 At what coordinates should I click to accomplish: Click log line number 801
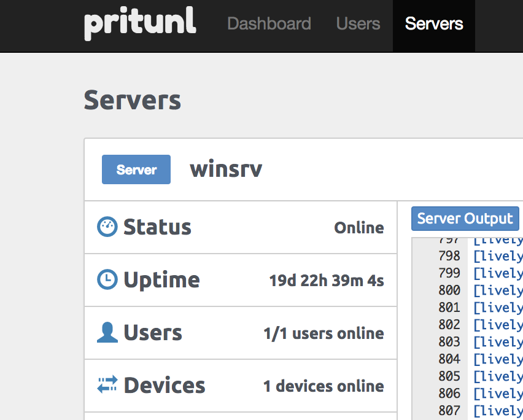click(449, 307)
